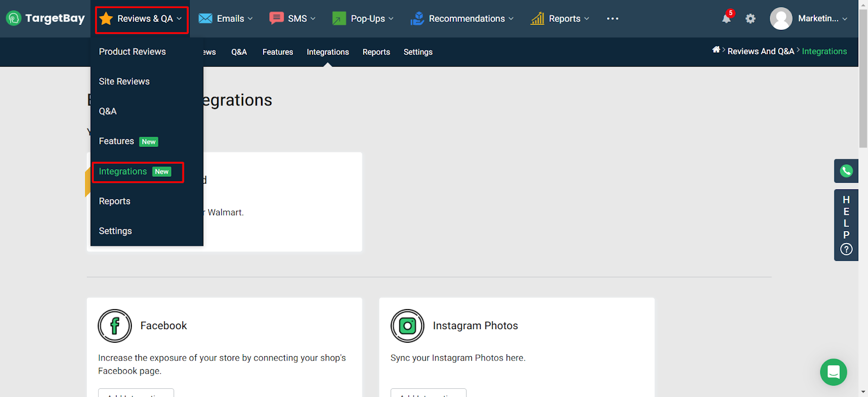Open the settings gear icon

click(x=750, y=18)
